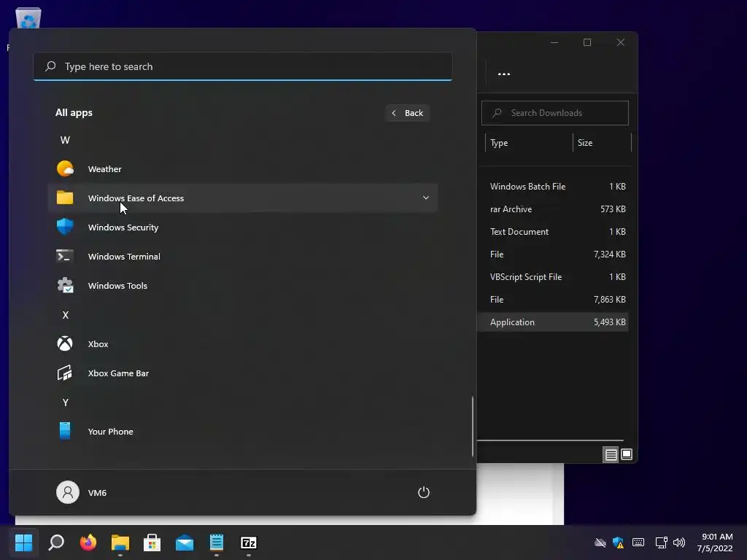Switch Explorer to large thumbnails view icon

(627, 454)
